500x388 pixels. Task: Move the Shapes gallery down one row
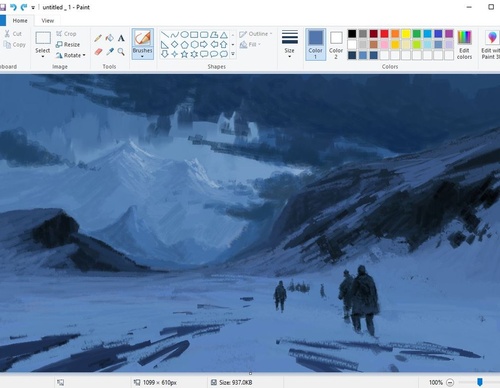[x=233, y=44]
